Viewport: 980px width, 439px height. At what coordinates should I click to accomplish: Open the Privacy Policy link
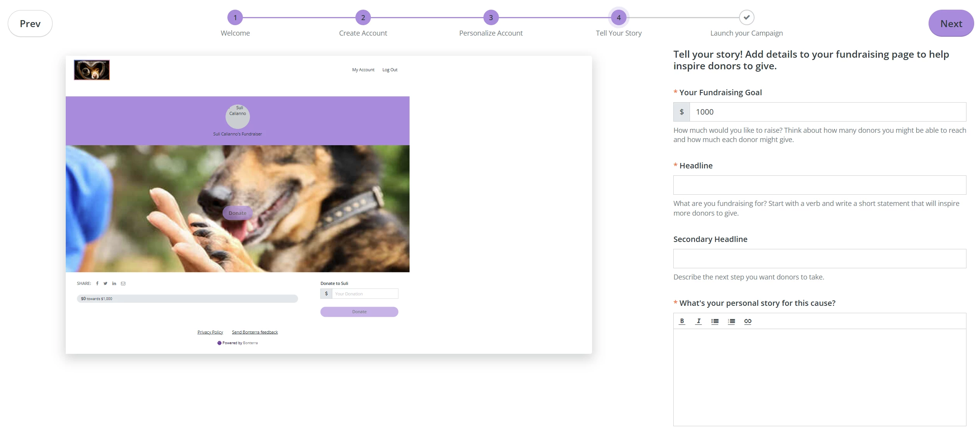(x=210, y=332)
